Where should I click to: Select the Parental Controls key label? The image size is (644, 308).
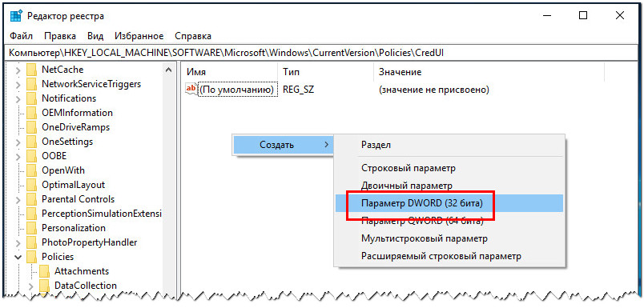78,199
